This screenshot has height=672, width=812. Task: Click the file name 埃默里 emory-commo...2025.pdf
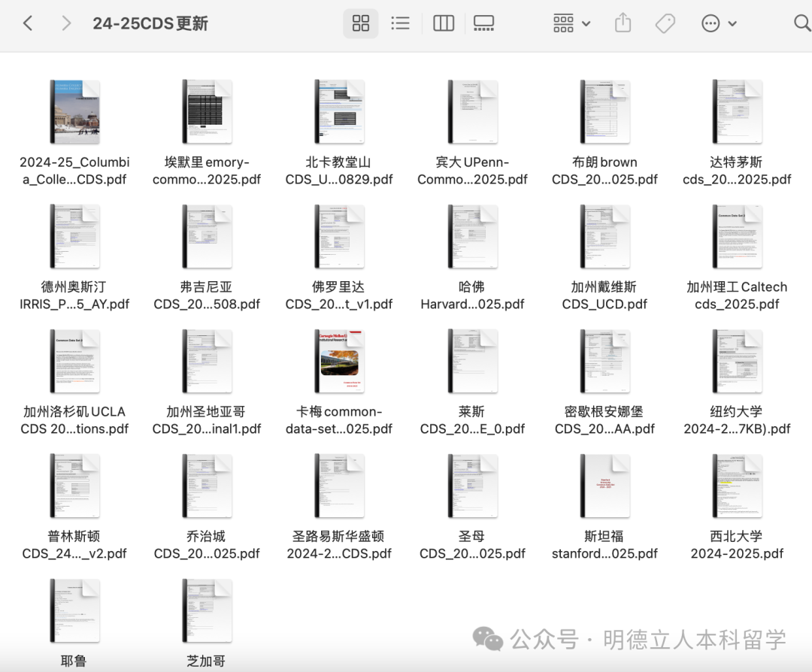point(207,171)
